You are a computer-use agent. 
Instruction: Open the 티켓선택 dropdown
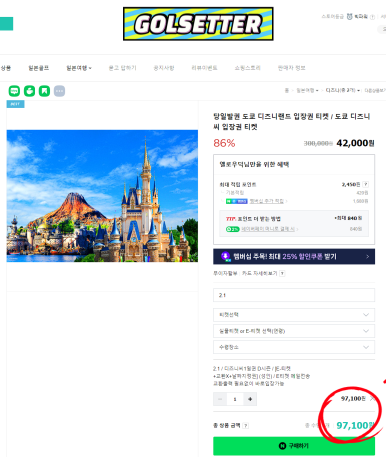294,315
